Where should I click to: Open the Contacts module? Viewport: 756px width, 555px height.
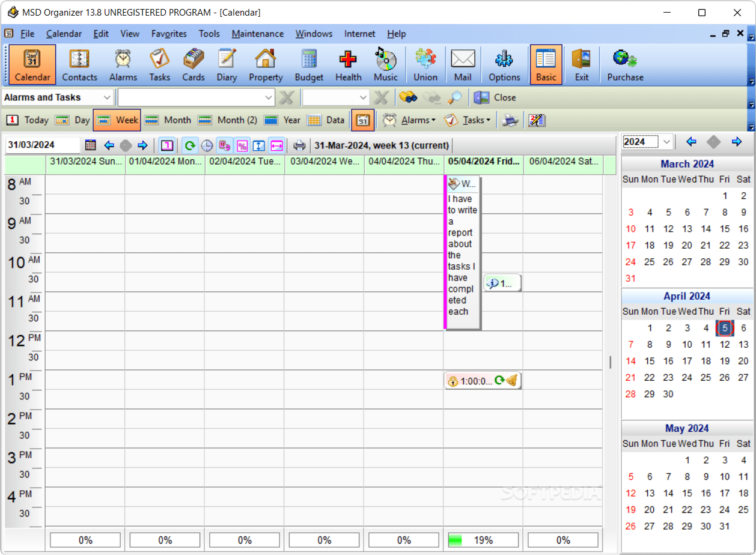pos(79,64)
